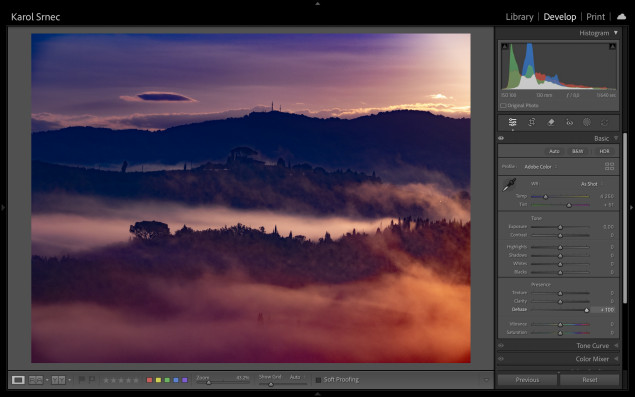635x397 pixels.
Task: Click the Reset button
Action: tap(590, 380)
